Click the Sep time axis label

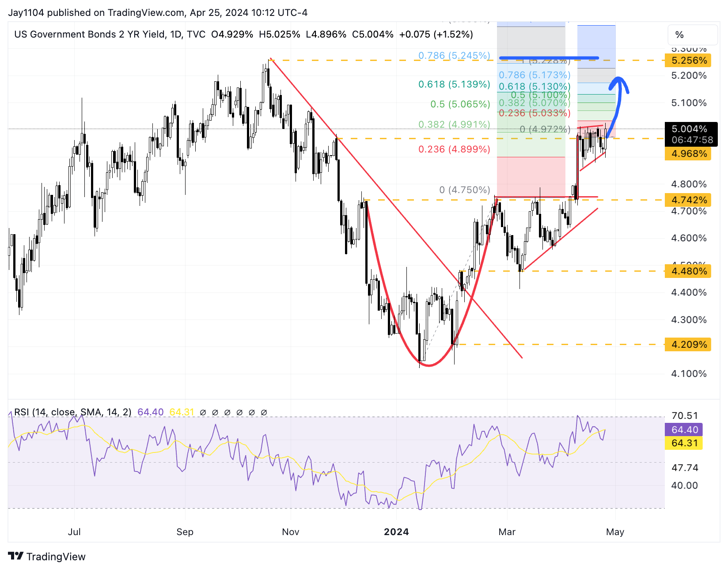tap(185, 532)
